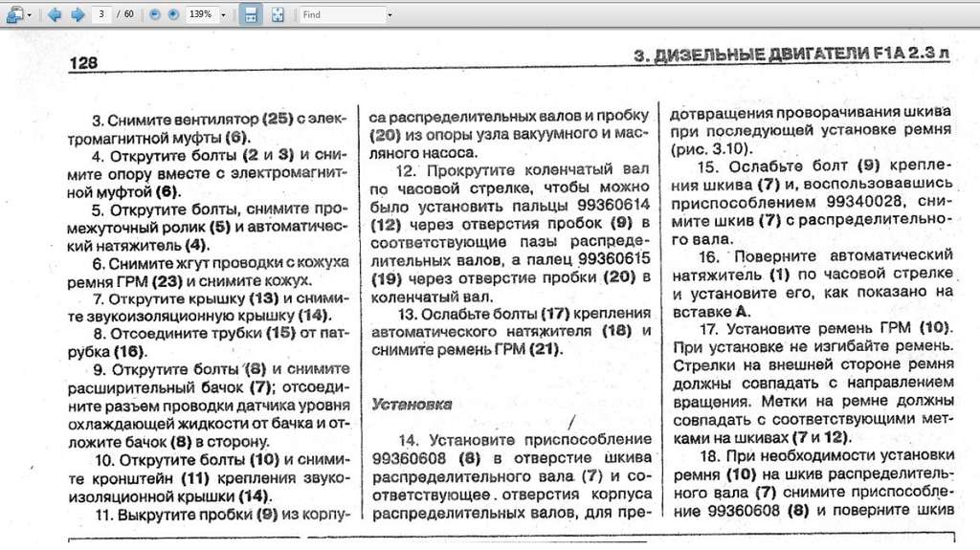
Task: Click the text '3. Снимите вентилятор (25)'
Action: click(192, 119)
